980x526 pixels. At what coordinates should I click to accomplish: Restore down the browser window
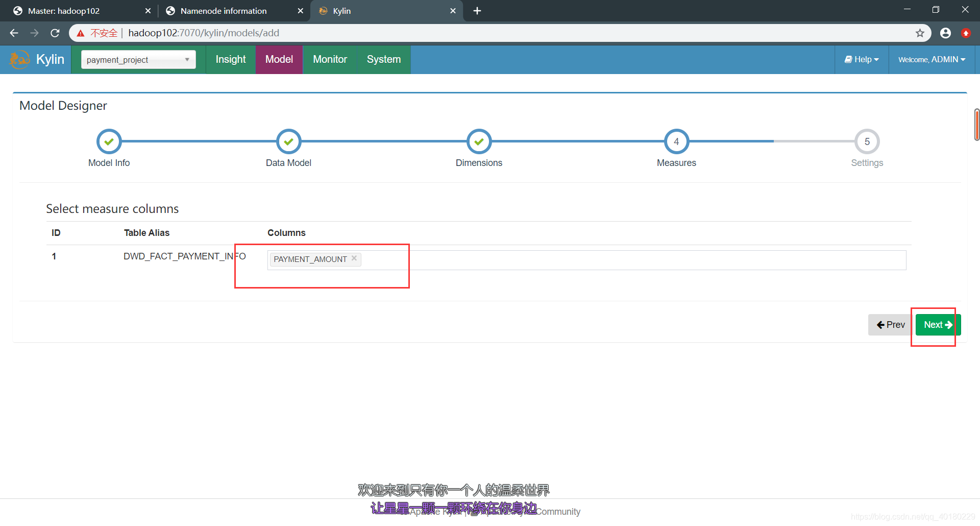(x=936, y=10)
